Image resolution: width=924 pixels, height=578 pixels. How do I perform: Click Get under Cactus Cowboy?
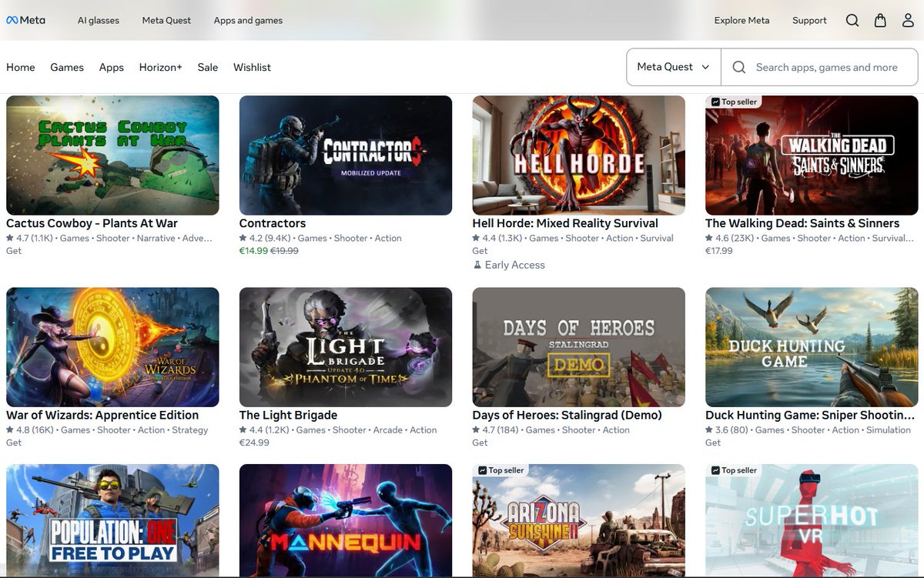pyautogui.click(x=14, y=251)
